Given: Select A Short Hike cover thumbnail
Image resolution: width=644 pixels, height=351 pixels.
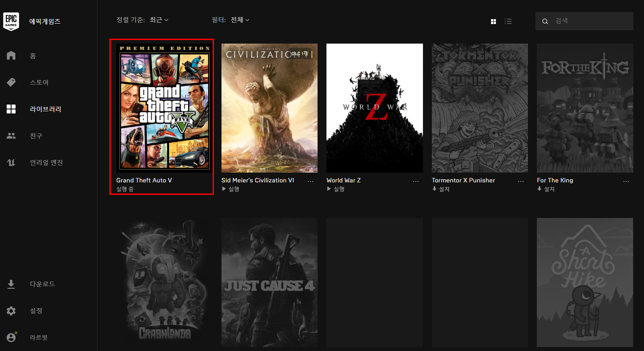Looking at the screenshot, I should coord(585,282).
